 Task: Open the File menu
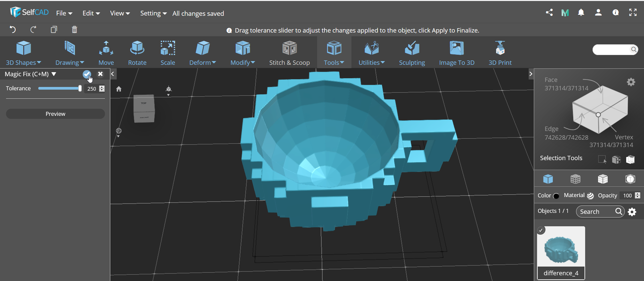pos(64,13)
